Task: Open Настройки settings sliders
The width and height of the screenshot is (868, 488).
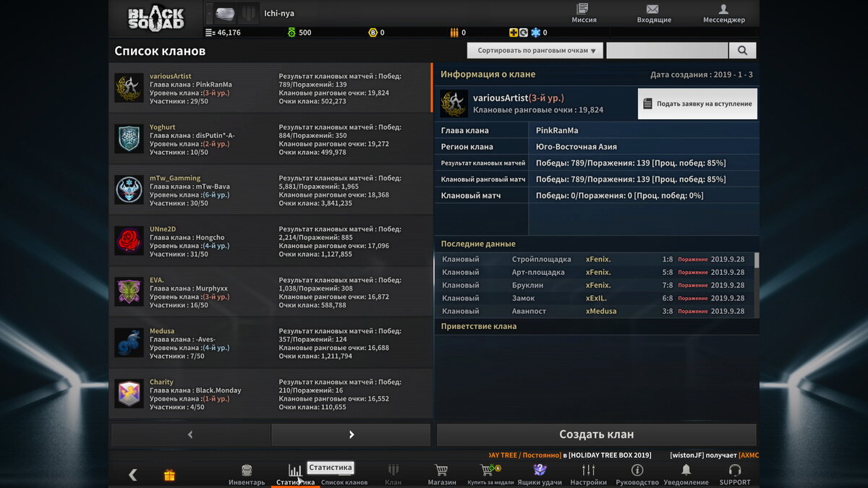Action: (x=588, y=475)
